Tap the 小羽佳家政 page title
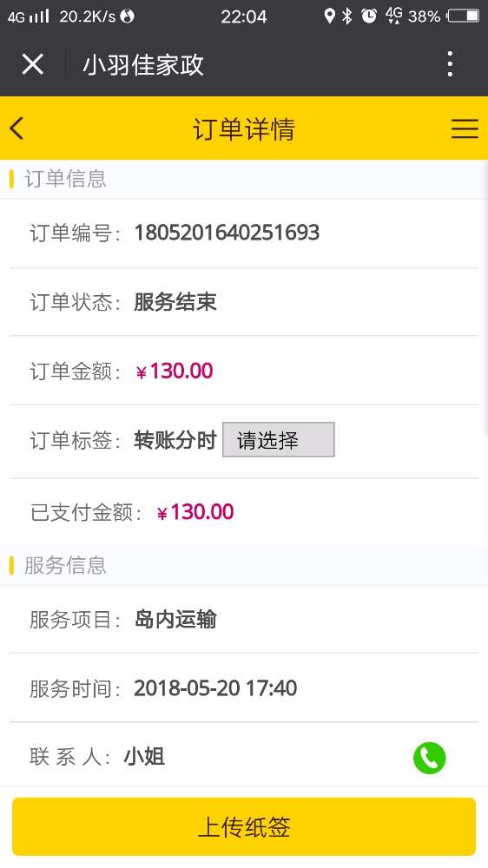This screenshot has width=488, height=868. tap(143, 65)
